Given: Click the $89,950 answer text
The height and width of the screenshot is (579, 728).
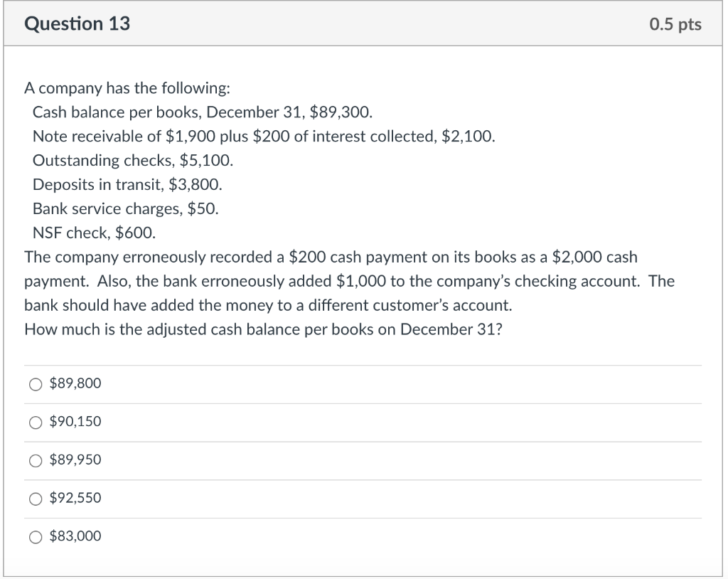Looking at the screenshot, I should coord(75,460).
